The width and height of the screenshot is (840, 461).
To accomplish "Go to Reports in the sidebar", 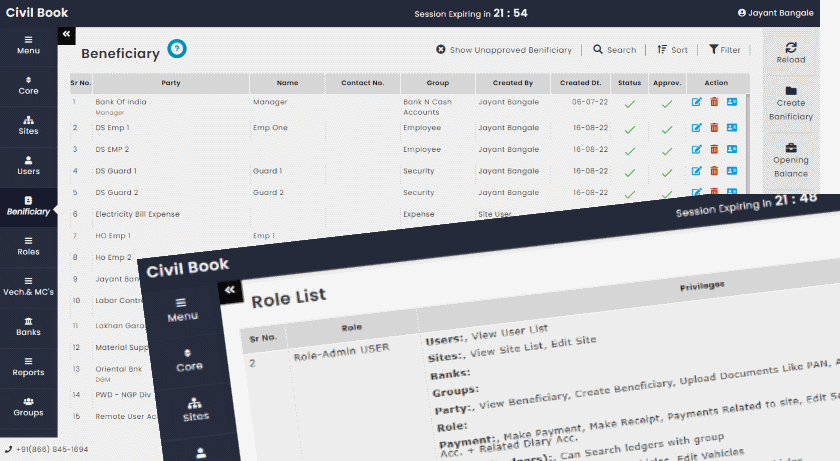I will (28, 366).
